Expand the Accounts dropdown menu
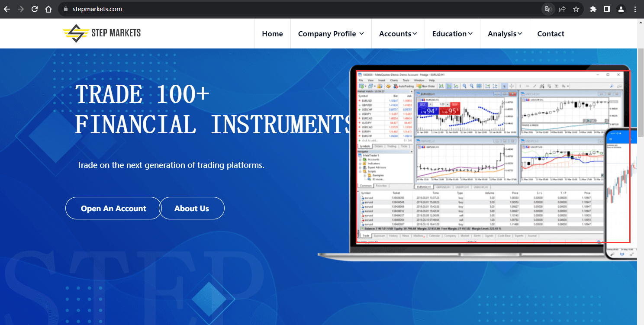This screenshot has height=325, width=644. (398, 34)
